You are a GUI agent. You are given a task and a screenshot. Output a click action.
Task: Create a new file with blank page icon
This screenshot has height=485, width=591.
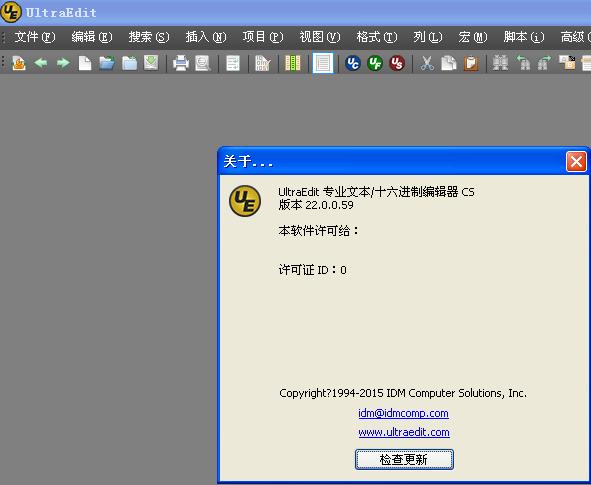[85, 63]
